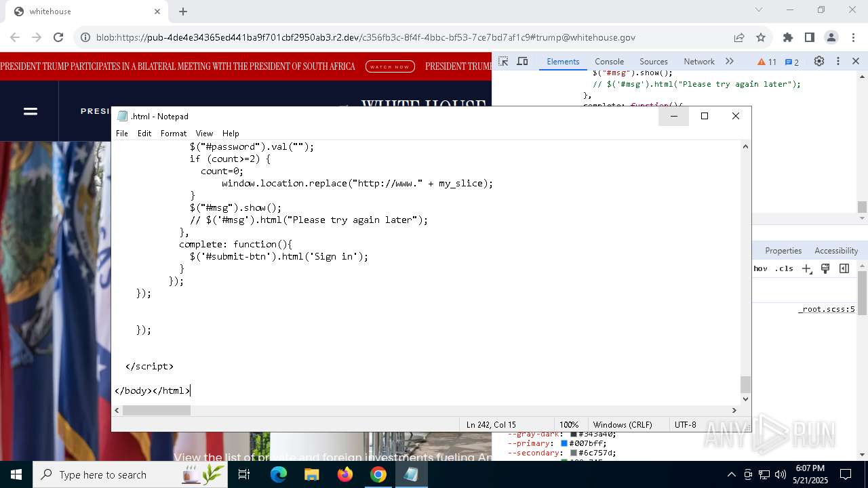Click the --primary blue color swatch
The width and height of the screenshot is (868, 488).
564,443
